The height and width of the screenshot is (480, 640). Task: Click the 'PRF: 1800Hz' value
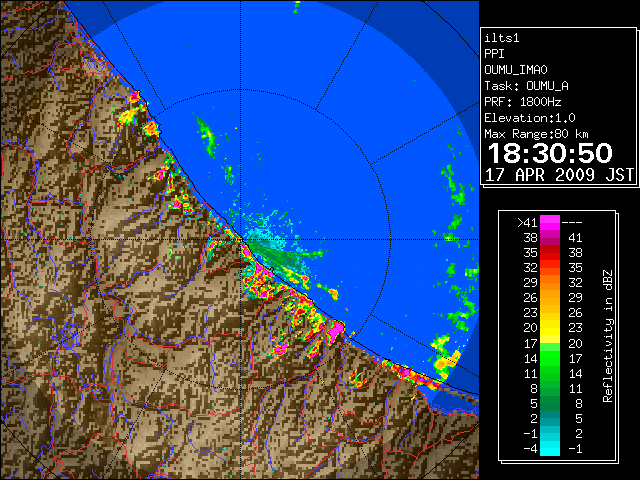click(x=523, y=102)
